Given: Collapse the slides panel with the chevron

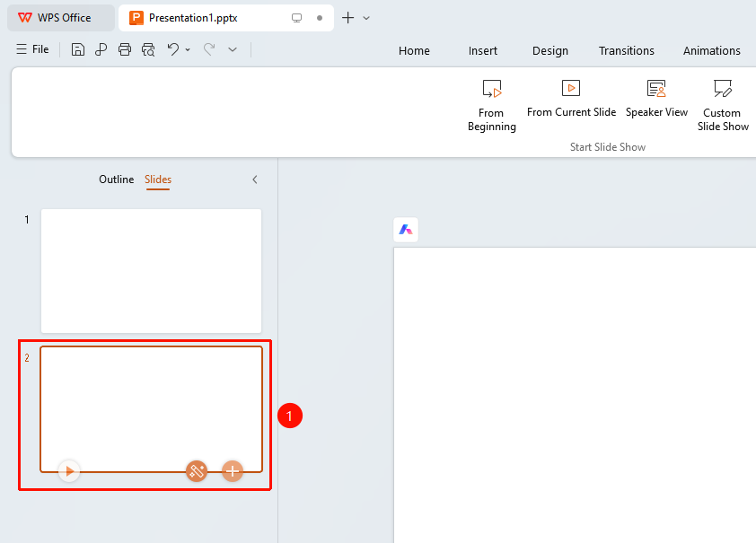Looking at the screenshot, I should (255, 180).
